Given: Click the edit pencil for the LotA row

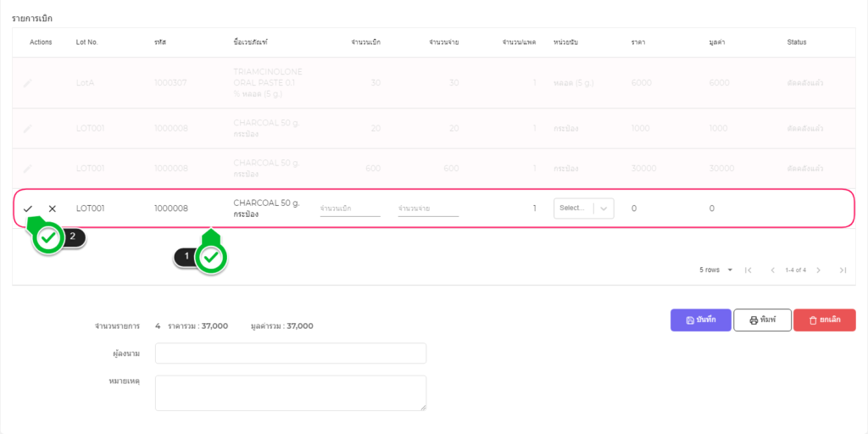Looking at the screenshot, I should pyautogui.click(x=28, y=83).
